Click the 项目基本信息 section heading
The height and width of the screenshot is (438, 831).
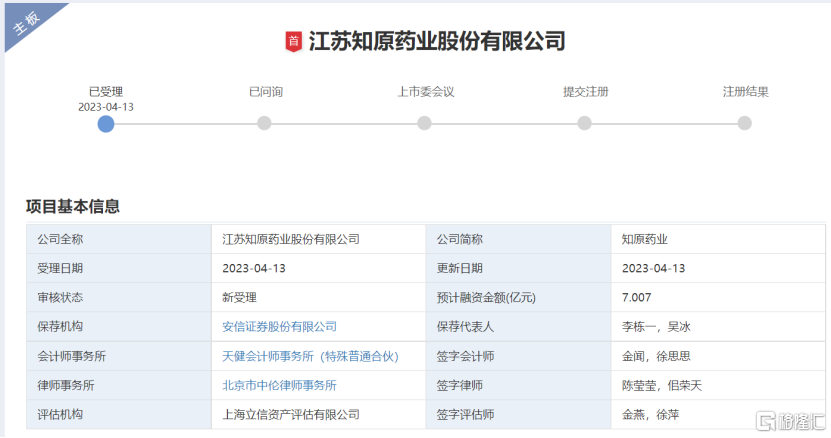click(73, 206)
